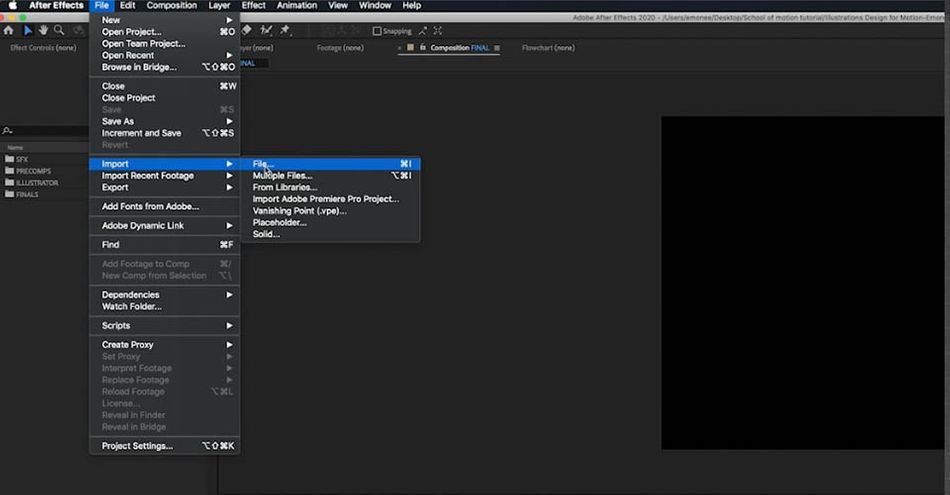Open the Composition panel options menu

(497, 48)
